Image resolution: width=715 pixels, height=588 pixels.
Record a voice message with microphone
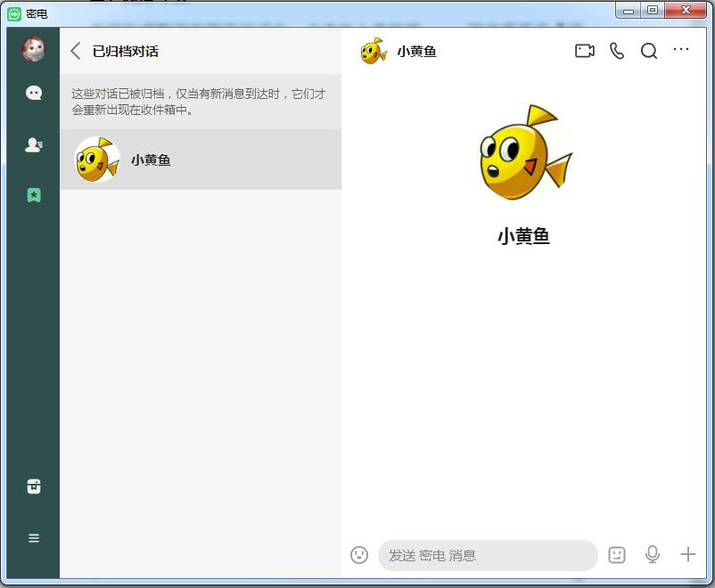(653, 555)
